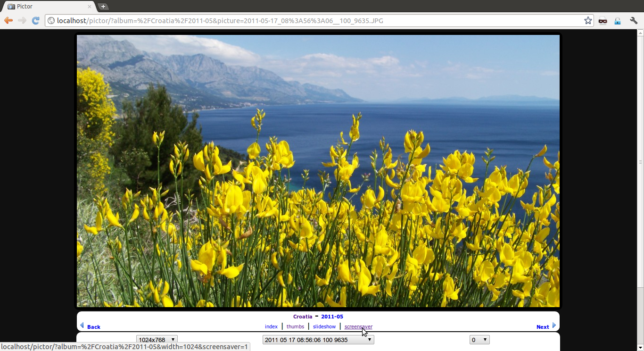
Task: Click the browser back arrow
Action: click(8, 20)
